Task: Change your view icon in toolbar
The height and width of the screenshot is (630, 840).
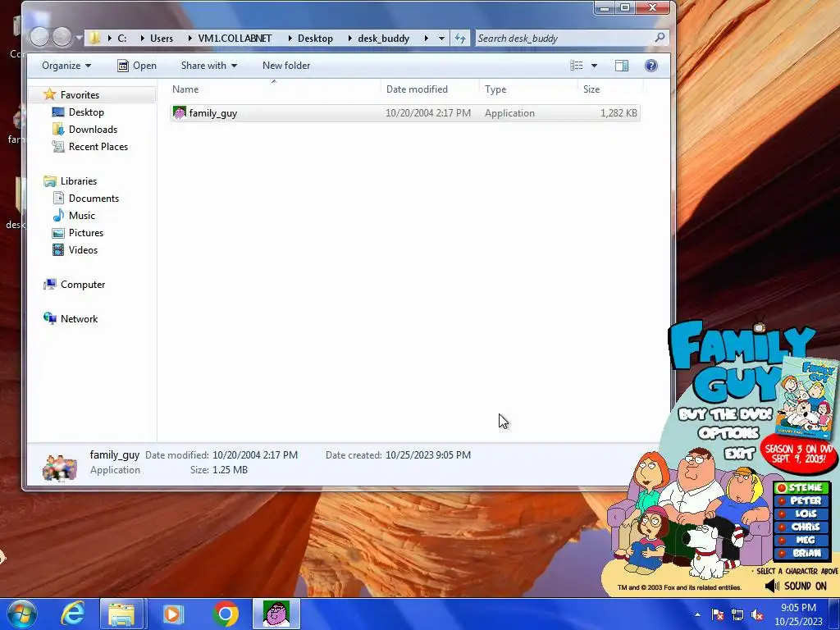Action: tap(577, 66)
